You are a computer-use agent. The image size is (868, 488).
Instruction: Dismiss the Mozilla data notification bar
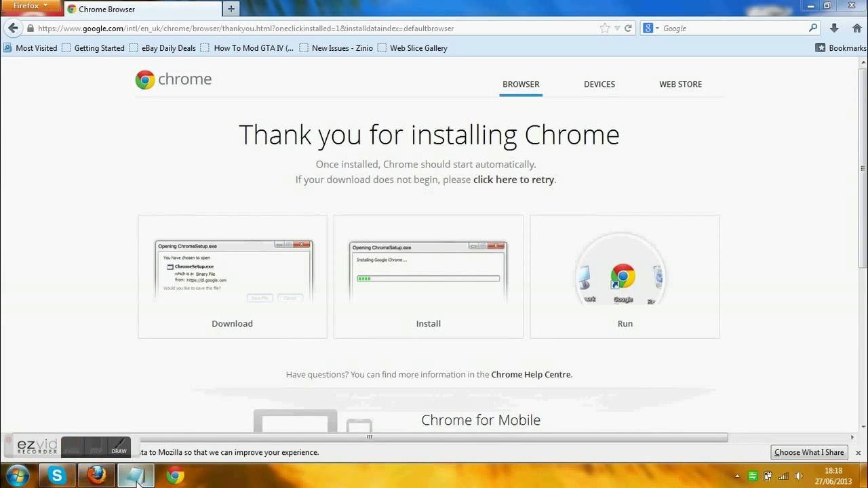point(858,452)
